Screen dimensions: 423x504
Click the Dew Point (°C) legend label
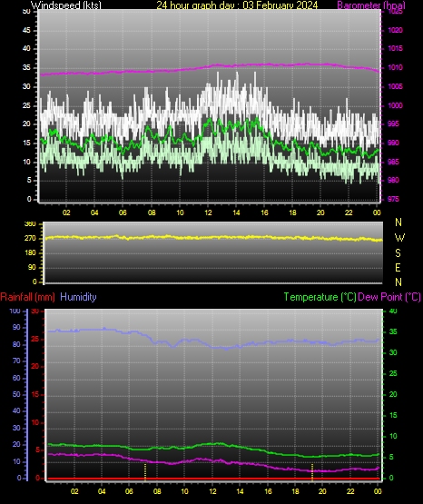click(x=389, y=297)
